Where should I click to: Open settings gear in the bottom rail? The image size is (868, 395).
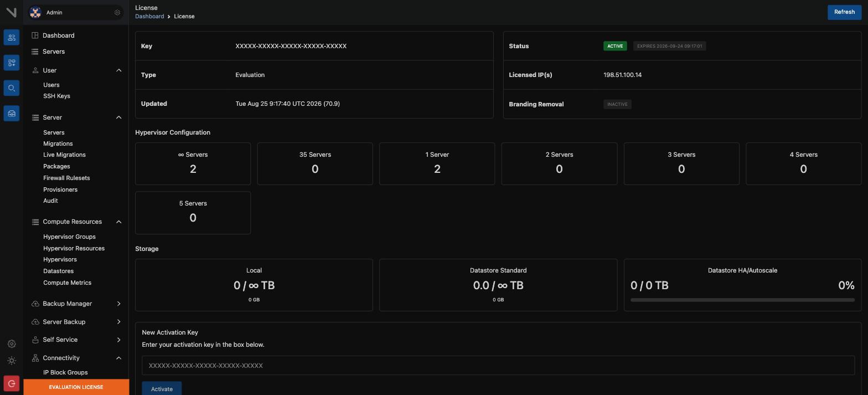pyautogui.click(x=12, y=344)
